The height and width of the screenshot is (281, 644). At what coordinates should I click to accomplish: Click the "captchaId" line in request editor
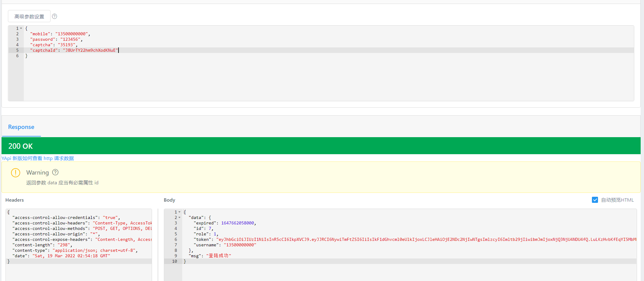(x=74, y=50)
